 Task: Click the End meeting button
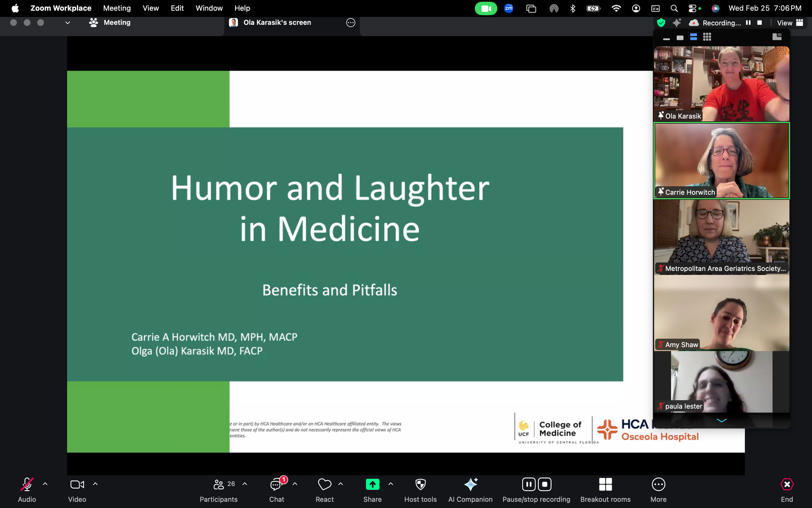click(x=787, y=484)
